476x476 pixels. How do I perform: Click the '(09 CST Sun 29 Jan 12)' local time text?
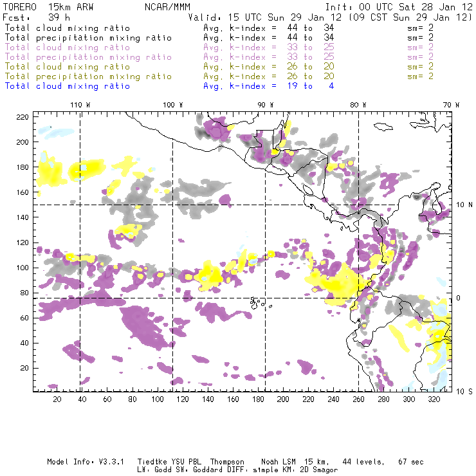coord(410,17)
